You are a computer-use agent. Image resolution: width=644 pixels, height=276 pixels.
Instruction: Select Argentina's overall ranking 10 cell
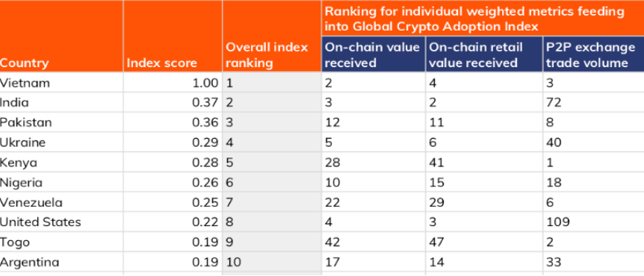point(272,262)
